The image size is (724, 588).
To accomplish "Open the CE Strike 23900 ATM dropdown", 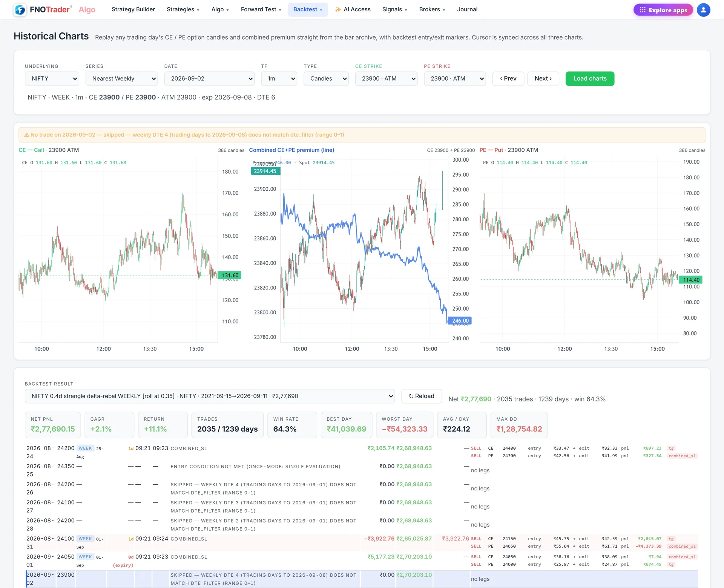I will 386,78.
